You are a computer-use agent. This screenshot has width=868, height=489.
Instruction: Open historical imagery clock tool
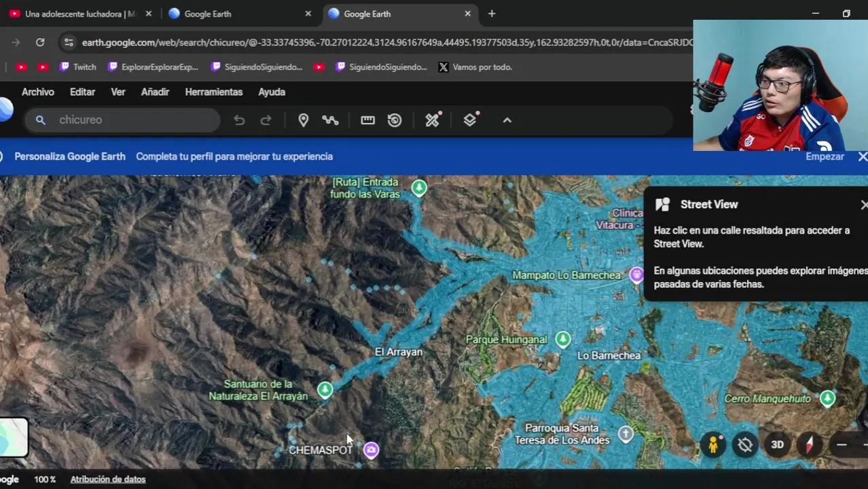[395, 120]
